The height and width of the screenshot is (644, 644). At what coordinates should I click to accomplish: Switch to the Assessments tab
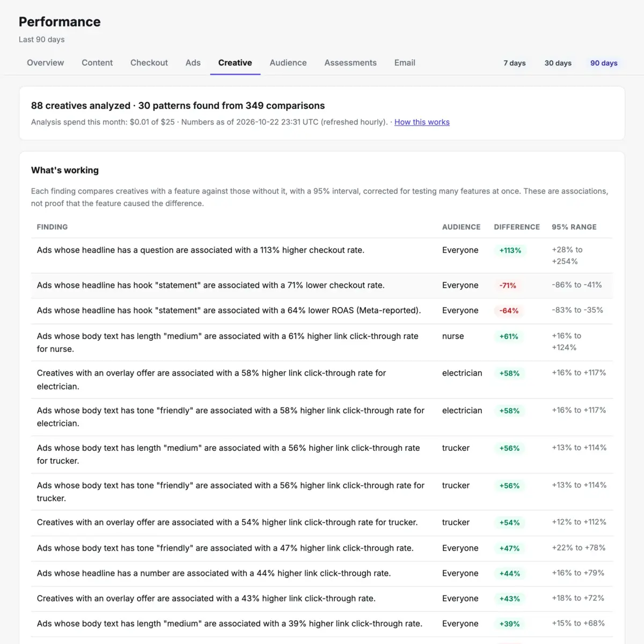(350, 63)
